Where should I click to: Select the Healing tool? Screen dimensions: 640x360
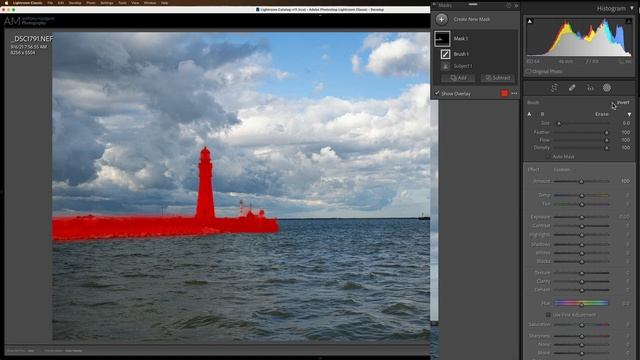point(572,88)
